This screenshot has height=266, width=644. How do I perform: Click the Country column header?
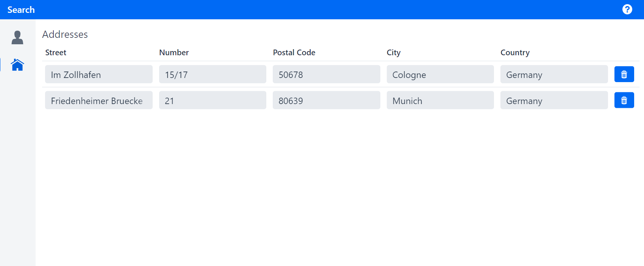tap(515, 53)
